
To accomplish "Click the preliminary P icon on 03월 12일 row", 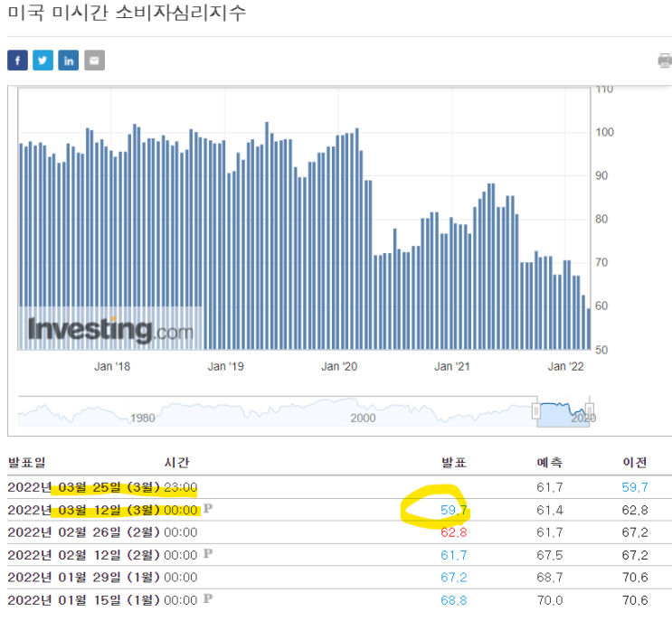I will 208,508.
